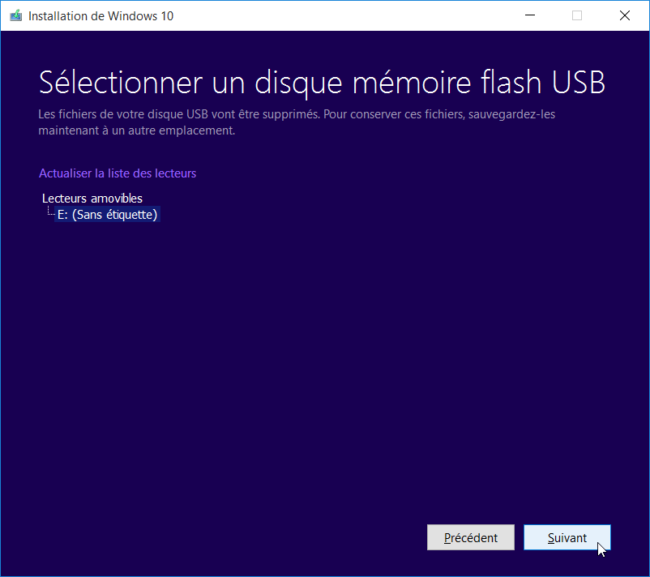Go back with the Précédent button

[x=471, y=538]
